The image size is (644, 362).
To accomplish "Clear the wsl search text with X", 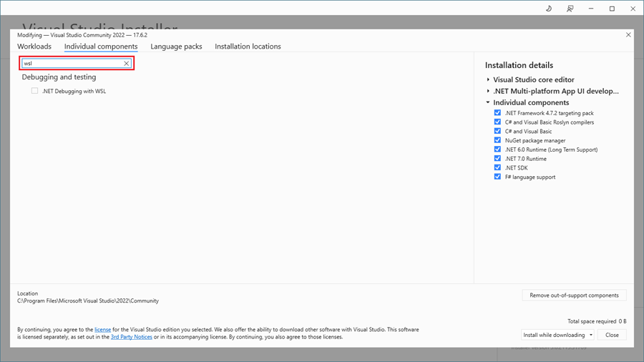I will [x=127, y=63].
